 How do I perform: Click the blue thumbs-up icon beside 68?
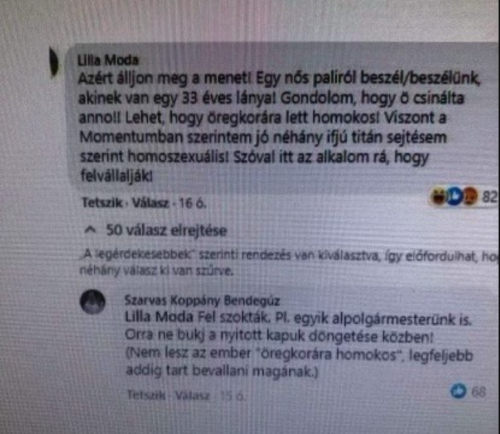tap(459, 391)
